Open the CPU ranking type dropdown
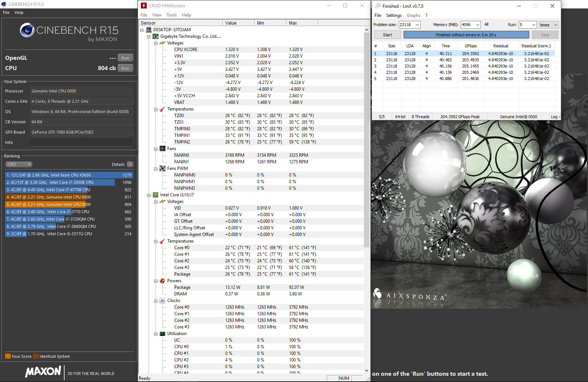588x382 pixels. point(19,164)
